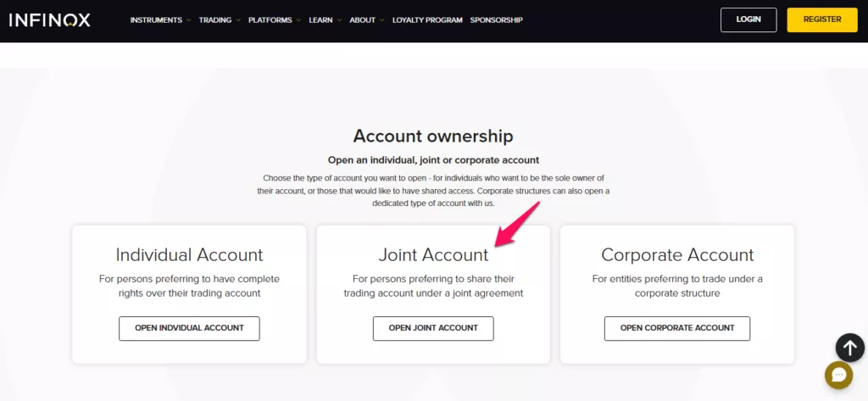
Task: Open the Loyalty Program page
Action: click(x=427, y=20)
